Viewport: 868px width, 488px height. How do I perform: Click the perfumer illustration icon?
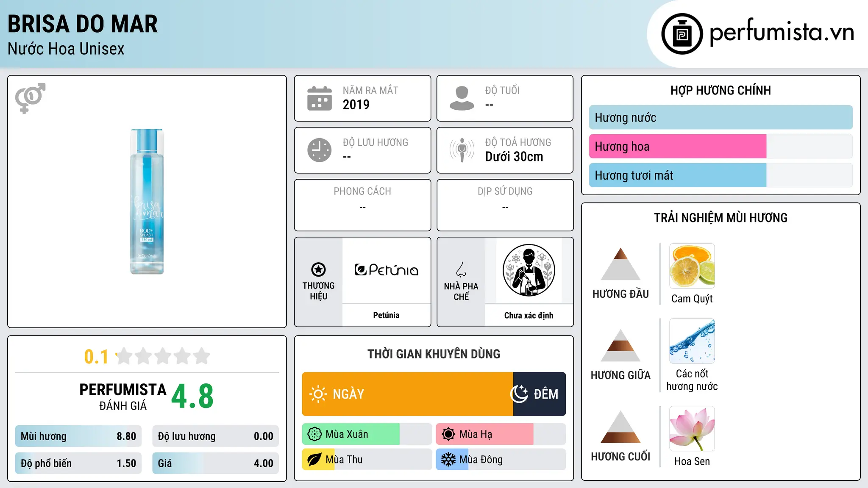click(x=529, y=270)
